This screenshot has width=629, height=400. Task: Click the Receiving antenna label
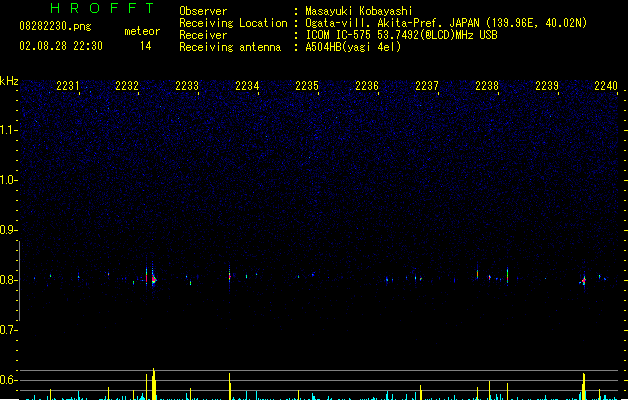pyautogui.click(x=230, y=47)
